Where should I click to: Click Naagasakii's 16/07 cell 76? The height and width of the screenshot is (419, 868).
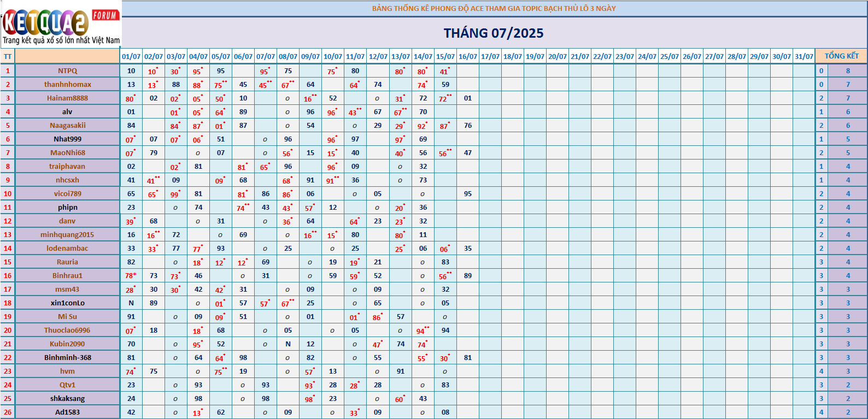click(468, 125)
